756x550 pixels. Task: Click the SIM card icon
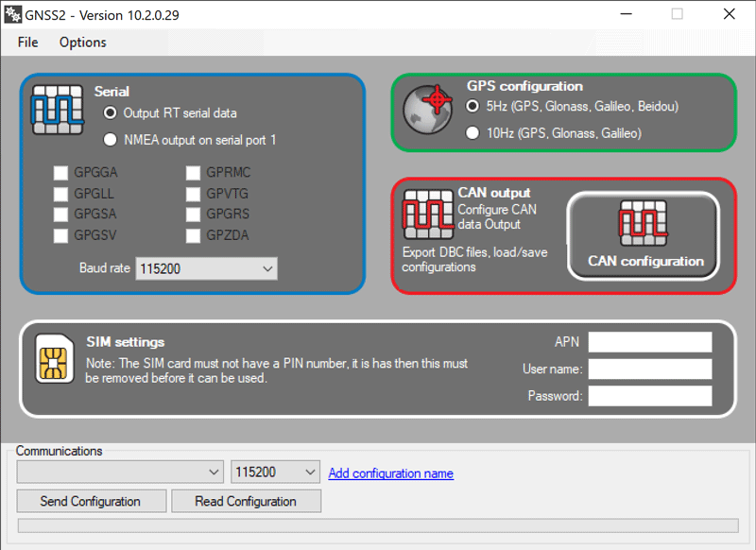55,360
